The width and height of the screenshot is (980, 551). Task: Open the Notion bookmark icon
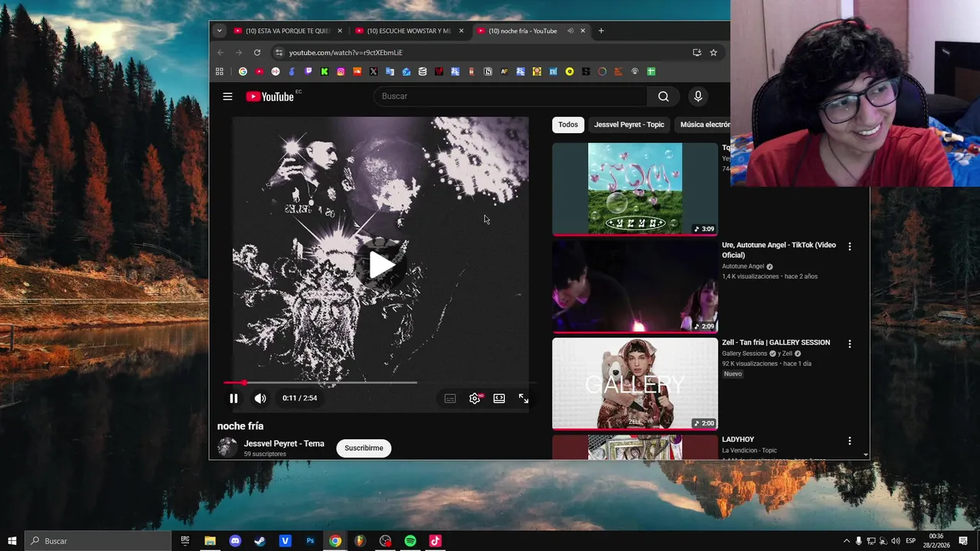click(488, 71)
